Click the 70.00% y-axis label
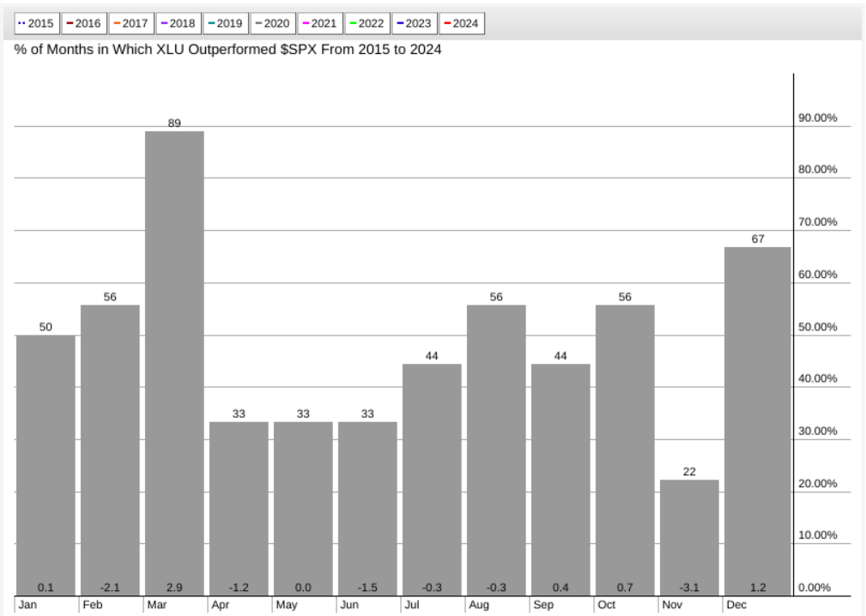This screenshot has width=866, height=616. pyautogui.click(x=817, y=222)
